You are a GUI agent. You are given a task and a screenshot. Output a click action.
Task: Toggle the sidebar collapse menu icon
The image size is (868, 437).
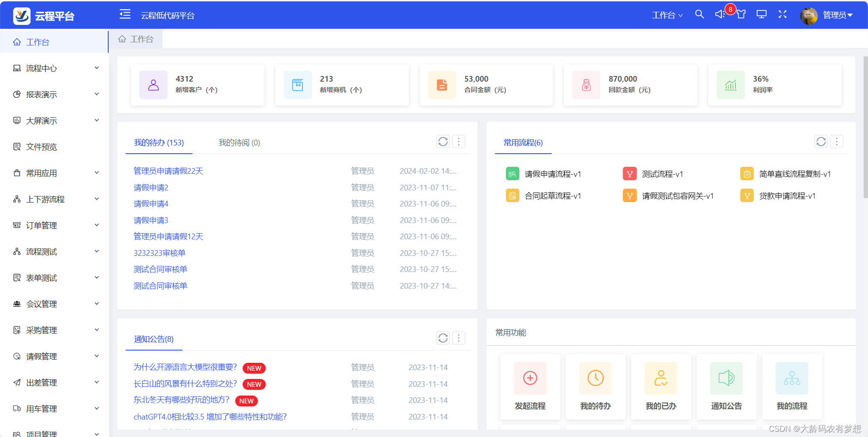(x=125, y=14)
